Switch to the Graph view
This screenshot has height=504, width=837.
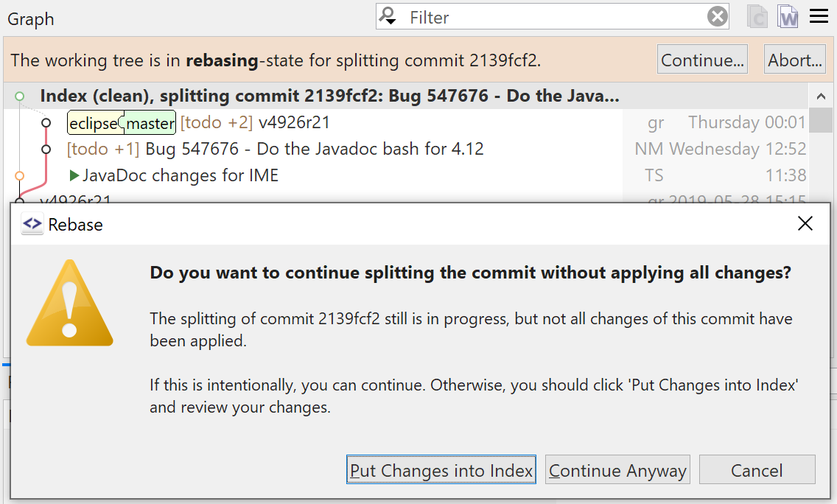(x=29, y=18)
